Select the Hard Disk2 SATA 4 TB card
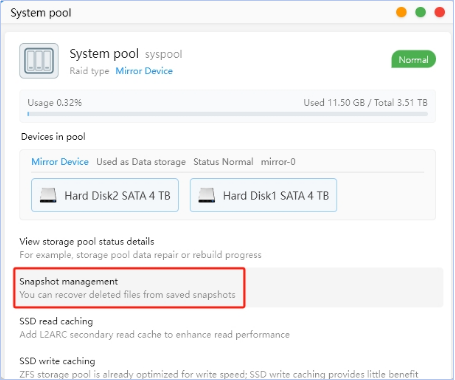This screenshot has height=380, width=455. coord(105,195)
